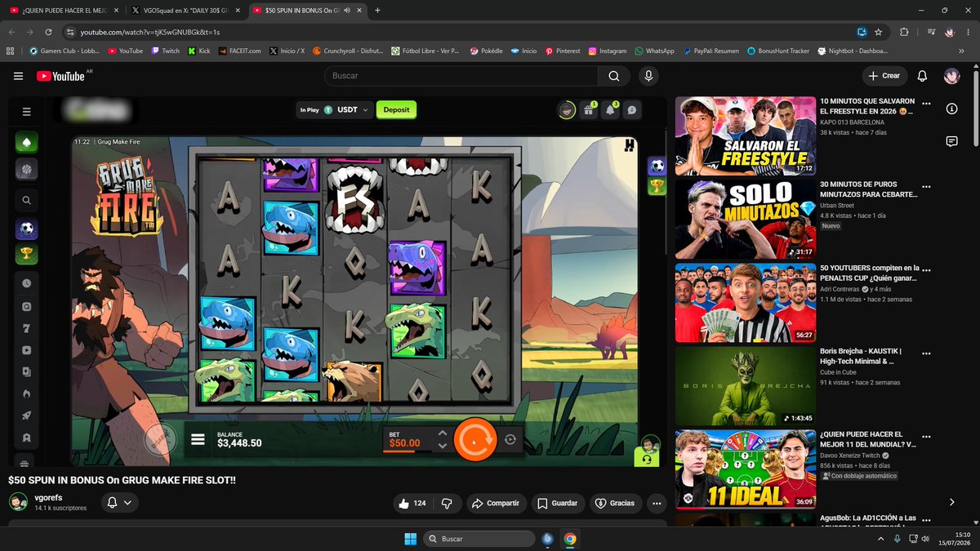The image size is (980, 551).
Task: Reload the page in Chrome
Action: tap(48, 32)
